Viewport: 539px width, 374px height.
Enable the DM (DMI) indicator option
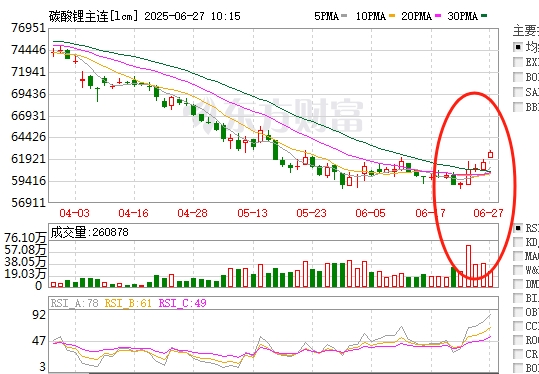coord(518,284)
